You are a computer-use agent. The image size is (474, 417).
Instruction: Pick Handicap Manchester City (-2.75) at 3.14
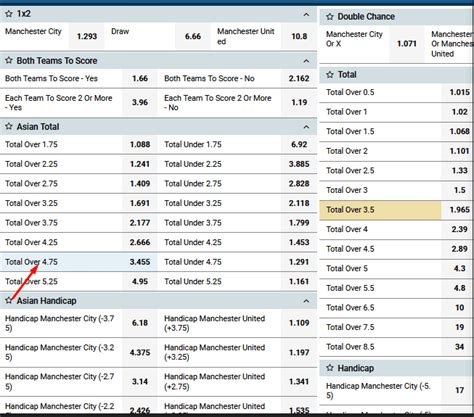tap(140, 381)
